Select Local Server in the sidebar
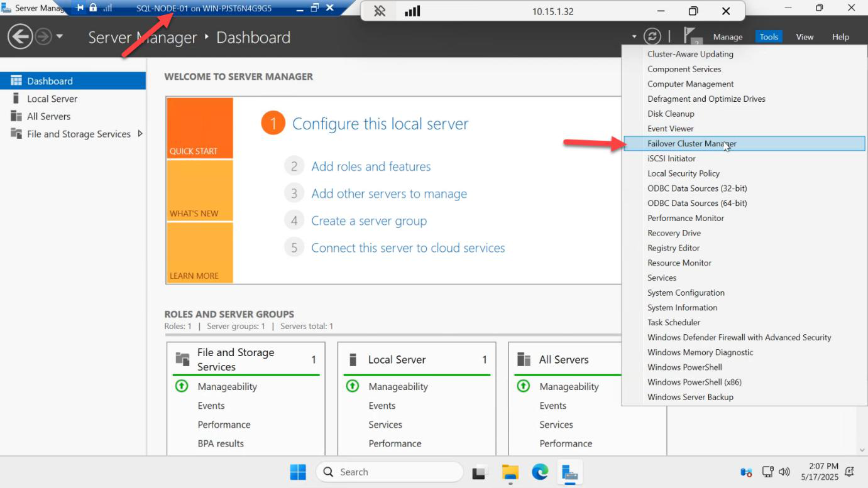 [x=73, y=99]
